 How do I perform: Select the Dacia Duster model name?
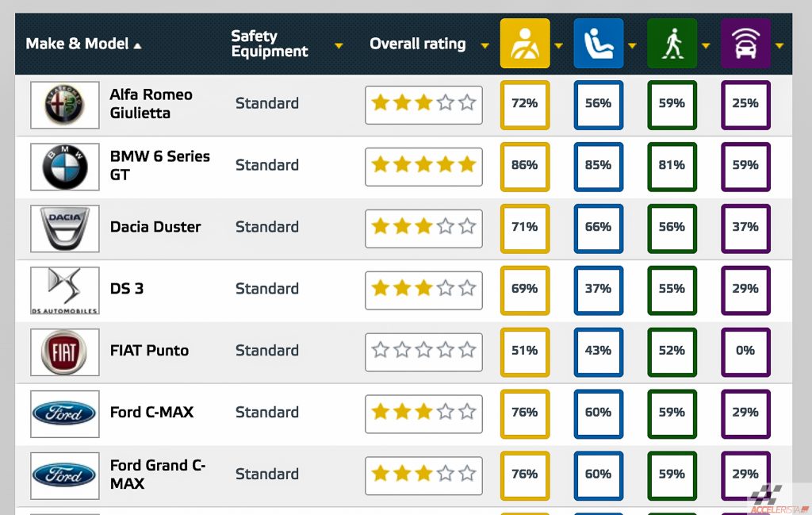(x=155, y=227)
